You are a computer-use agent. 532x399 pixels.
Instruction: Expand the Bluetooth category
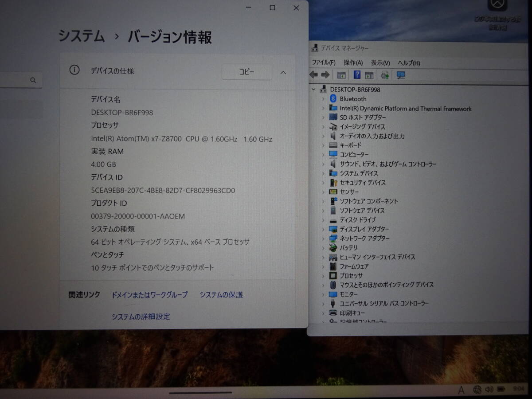323,99
